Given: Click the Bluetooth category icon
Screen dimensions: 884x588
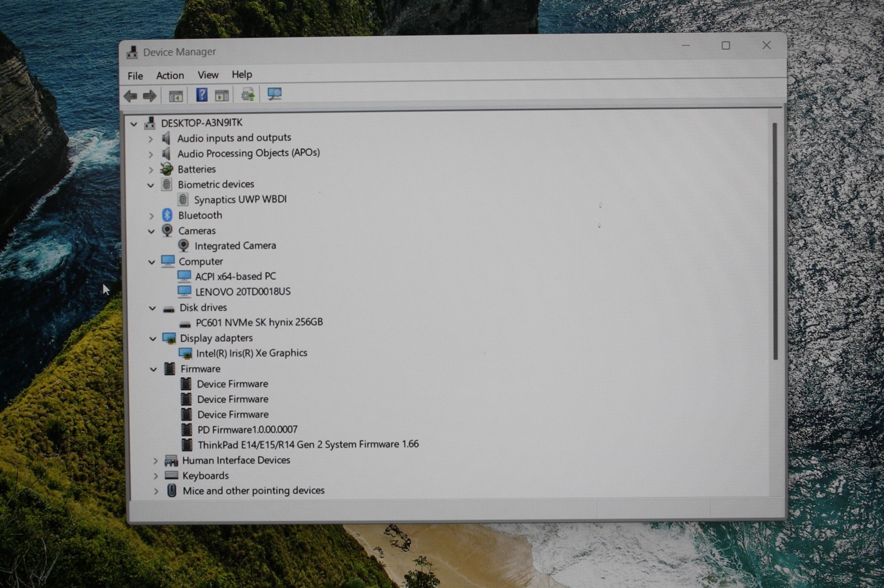Looking at the screenshot, I should (x=167, y=215).
